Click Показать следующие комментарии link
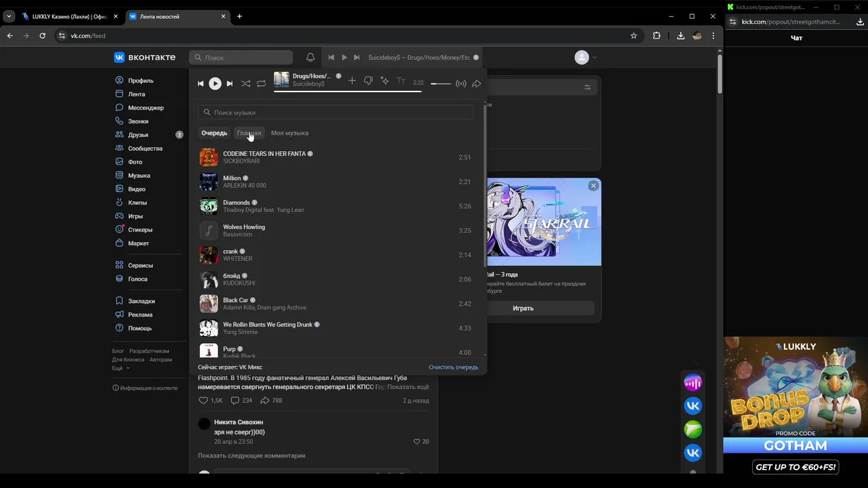Image resolution: width=868 pixels, height=488 pixels. [252, 455]
